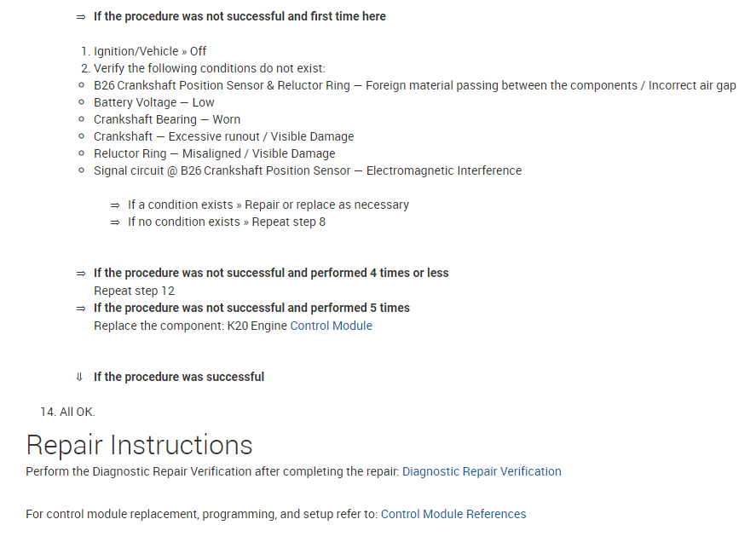Click arrow before "If a condition exists"

tap(114, 205)
